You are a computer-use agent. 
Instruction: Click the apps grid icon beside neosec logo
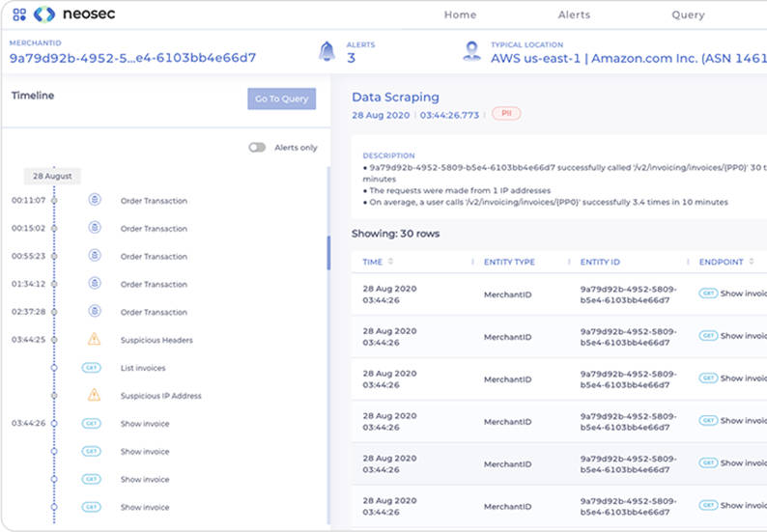pyautogui.click(x=19, y=14)
